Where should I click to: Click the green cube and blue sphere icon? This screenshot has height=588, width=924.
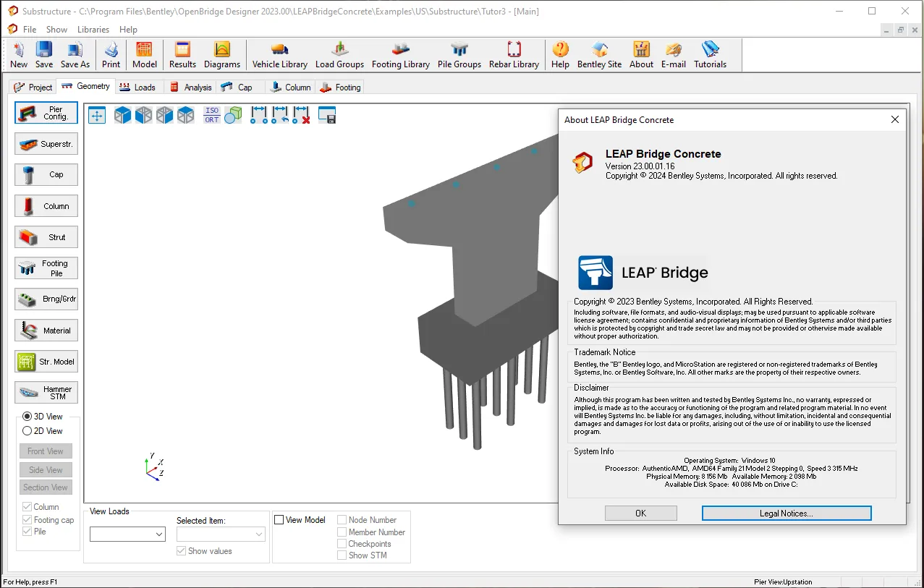(x=232, y=115)
